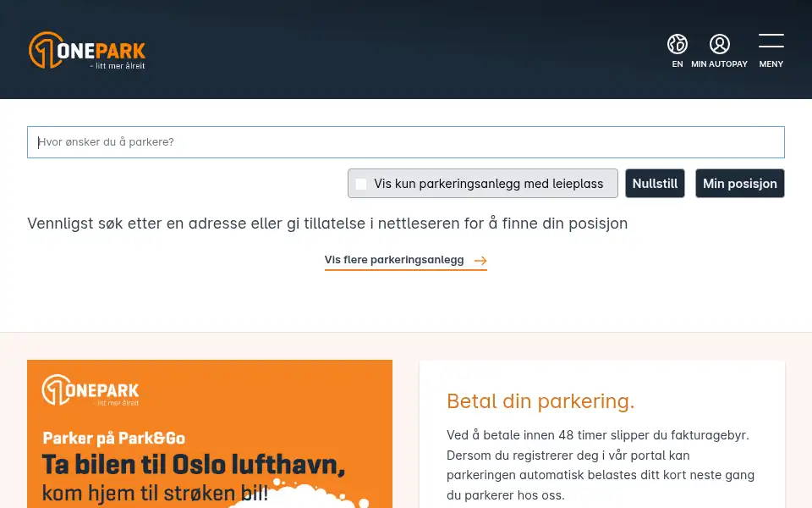Focus the 'Hvor ønsker du å parkere?' search field
Viewport: 812px width, 508px height.
[405, 142]
